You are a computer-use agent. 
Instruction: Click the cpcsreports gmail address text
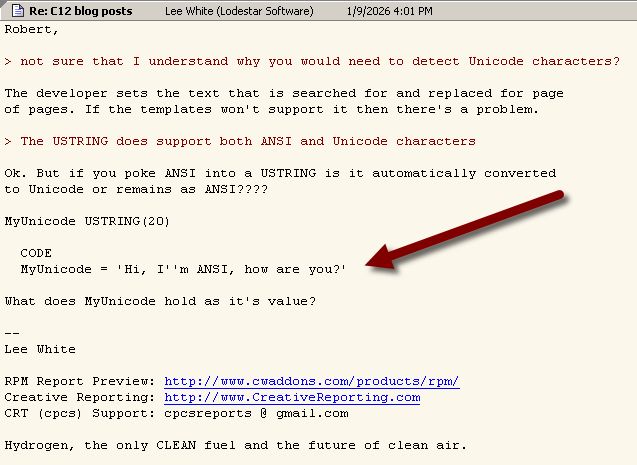point(256,413)
